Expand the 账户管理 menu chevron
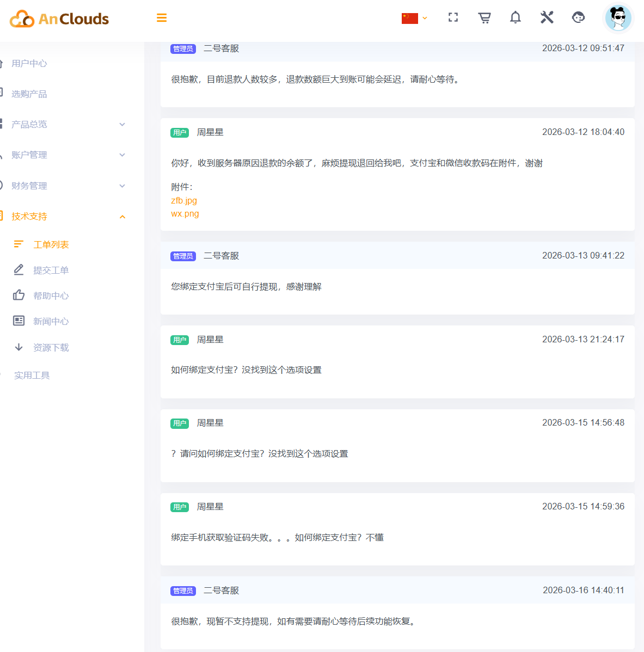 122,155
